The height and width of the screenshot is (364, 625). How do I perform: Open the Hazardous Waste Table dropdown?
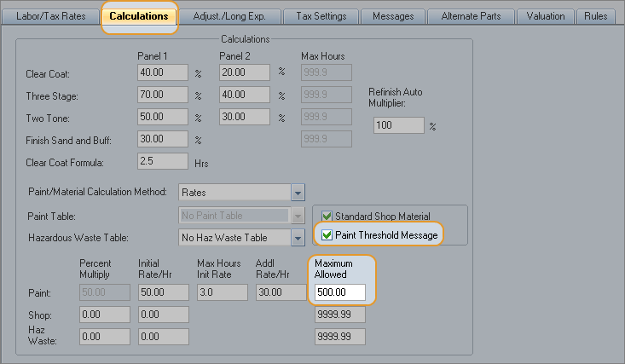click(297, 238)
